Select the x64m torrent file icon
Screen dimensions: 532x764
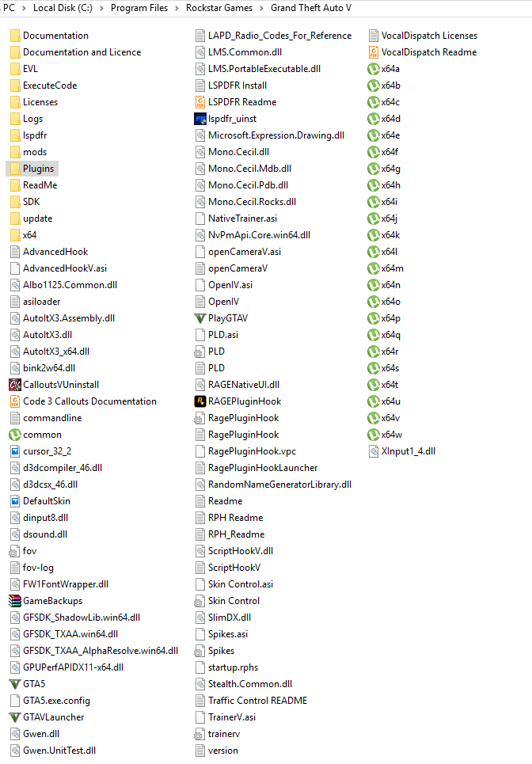374,268
